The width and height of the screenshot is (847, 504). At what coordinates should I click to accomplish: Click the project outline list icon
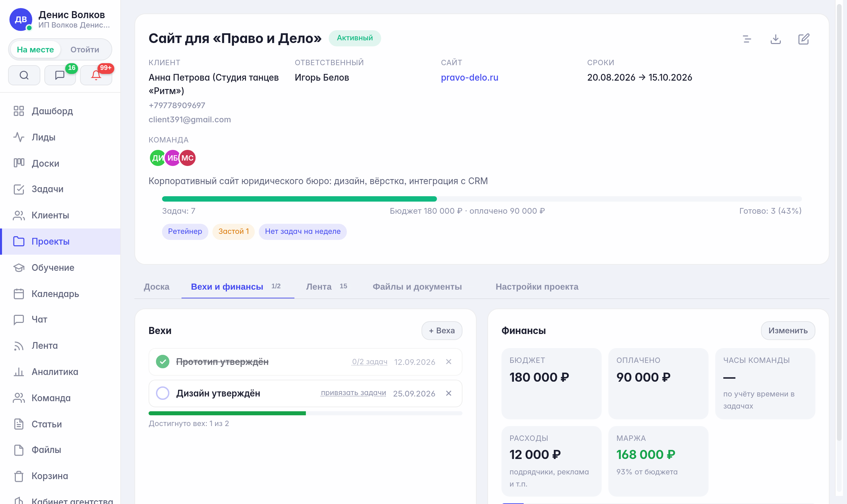coord(747,39)
